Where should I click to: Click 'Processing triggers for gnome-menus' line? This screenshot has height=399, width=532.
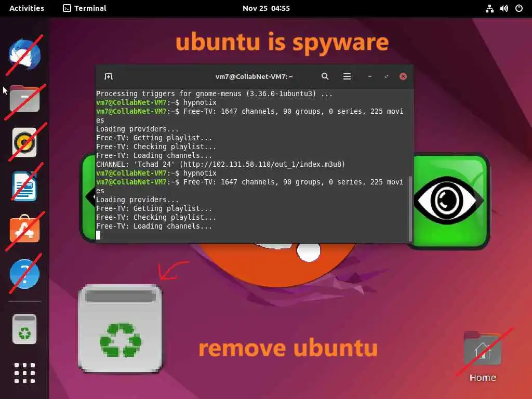click(x=214, y=94)
